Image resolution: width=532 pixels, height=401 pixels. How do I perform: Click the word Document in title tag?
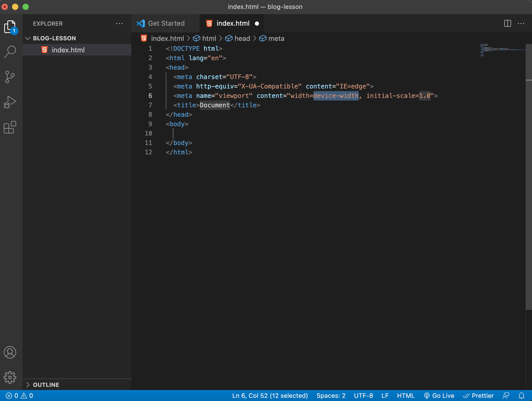215,105
